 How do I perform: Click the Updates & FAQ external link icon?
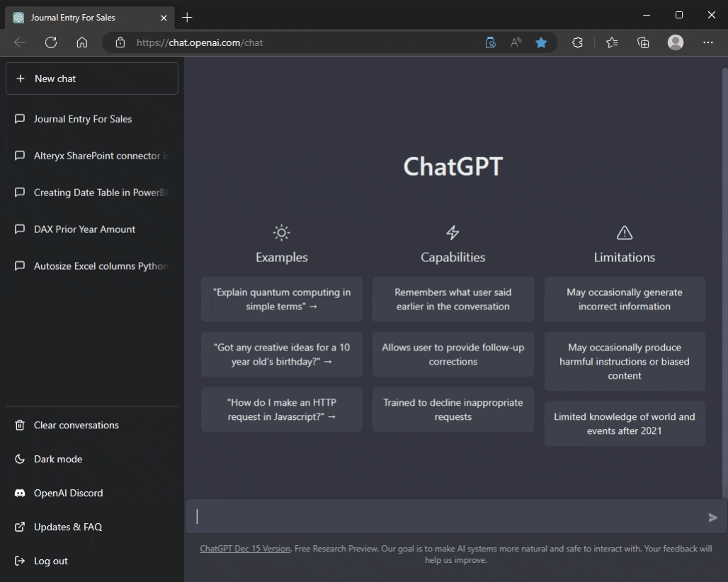pos(19,527)
